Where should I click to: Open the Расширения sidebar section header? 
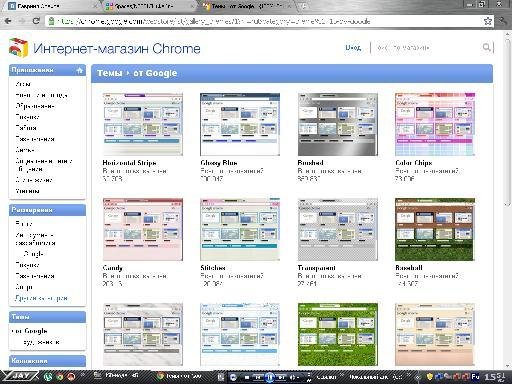click(47, 210)
